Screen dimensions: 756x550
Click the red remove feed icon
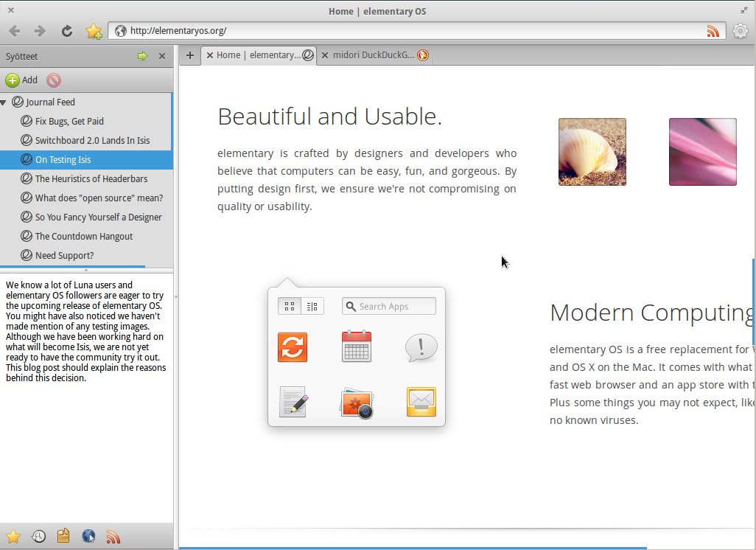pos(54,80)
